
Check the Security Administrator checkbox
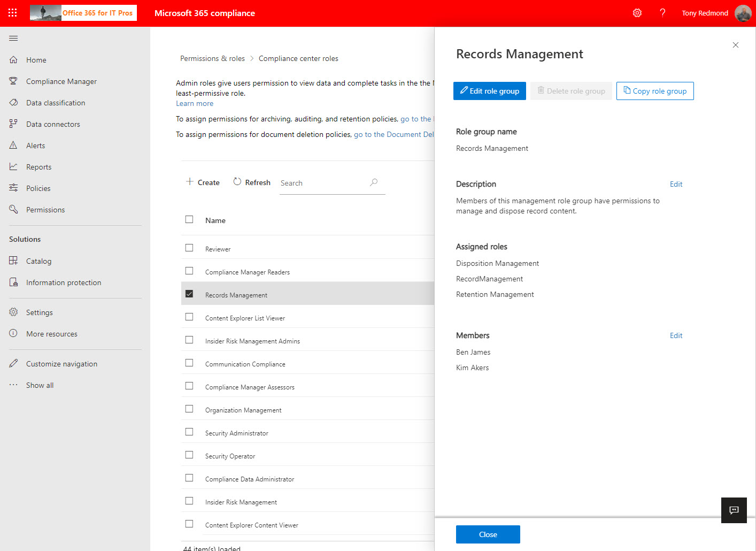(189, 432)
